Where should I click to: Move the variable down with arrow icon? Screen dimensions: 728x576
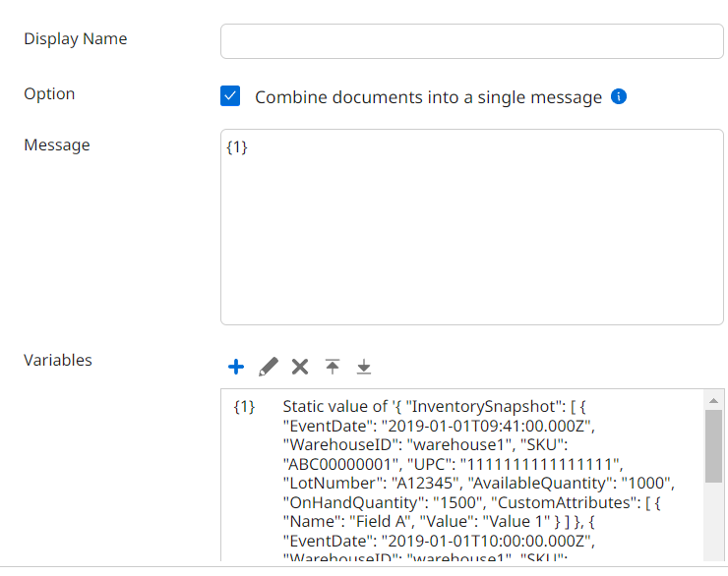[x=364, y=367]
